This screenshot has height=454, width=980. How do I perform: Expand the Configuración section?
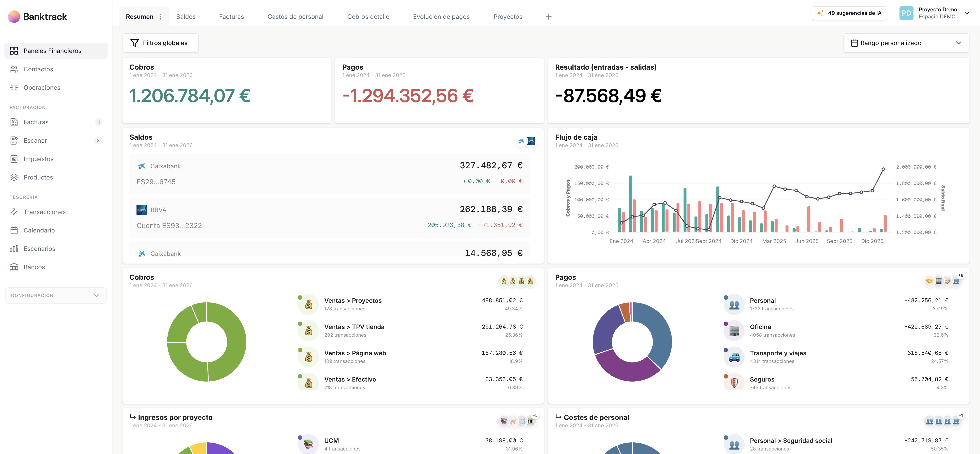(x=56, y=295)
